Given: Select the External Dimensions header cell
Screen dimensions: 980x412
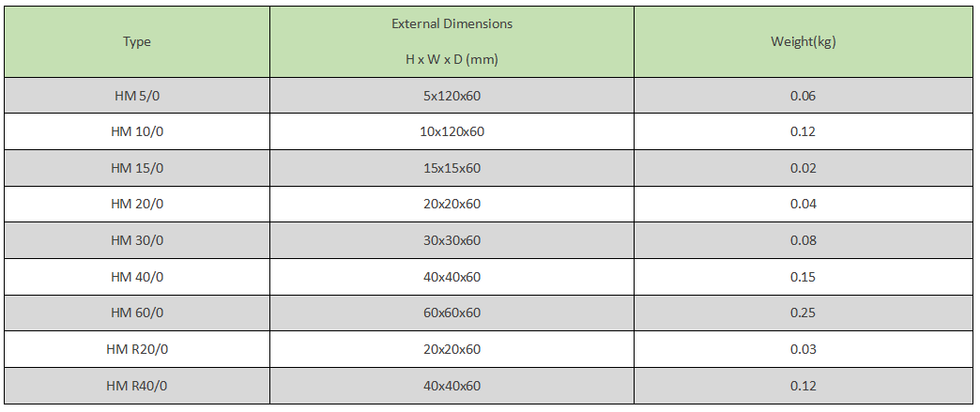Looking at the screenshot, I should [x=452, y=42].
